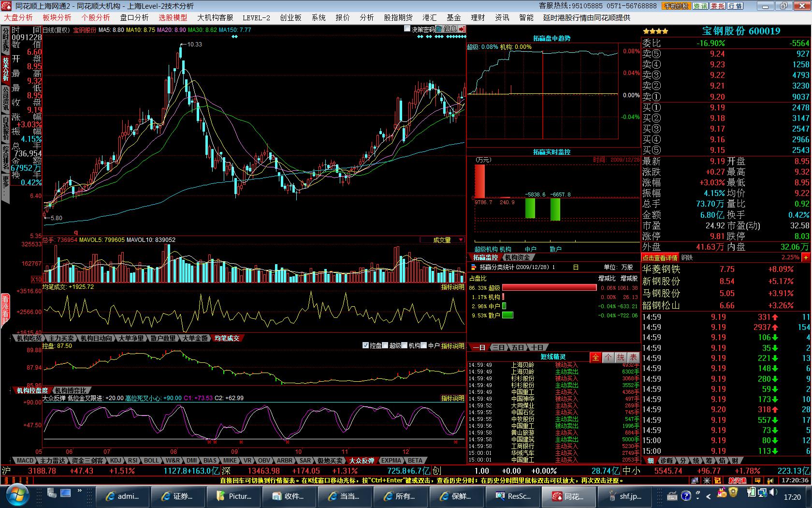Select the 诊断 tab at bottom right

click(667, 461)
